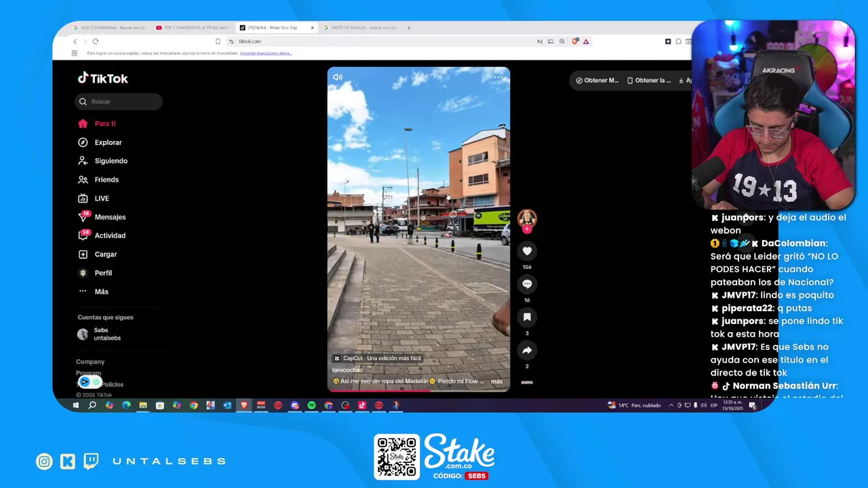Save video with bookmark icon
This screenshot has height=488, width=868.
pyautogui.click(x=527, y=317)
